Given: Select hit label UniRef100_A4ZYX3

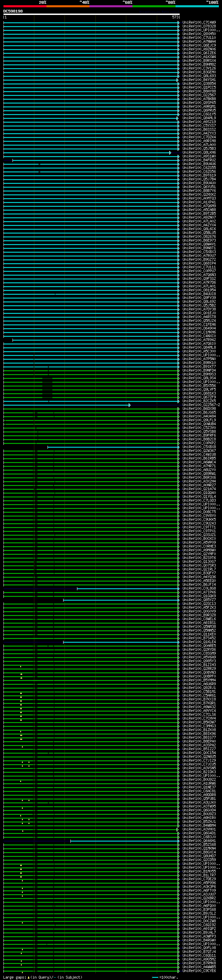Looking at the screenshot, I should [199, 133].
